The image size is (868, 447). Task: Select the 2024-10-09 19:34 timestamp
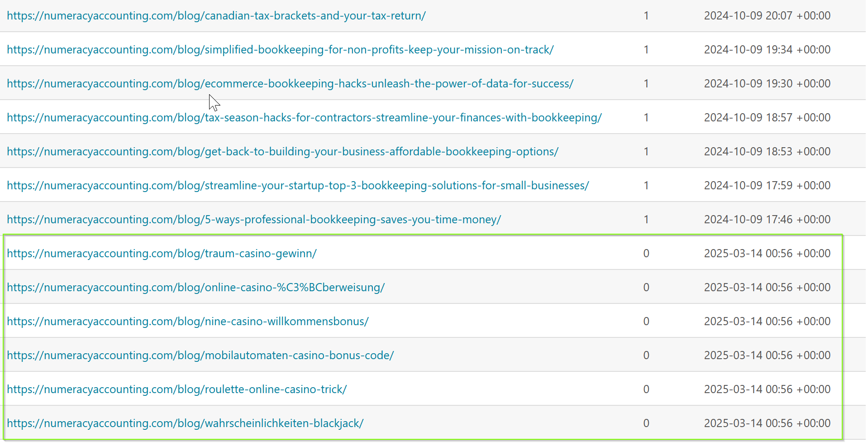tap(767, 50)
